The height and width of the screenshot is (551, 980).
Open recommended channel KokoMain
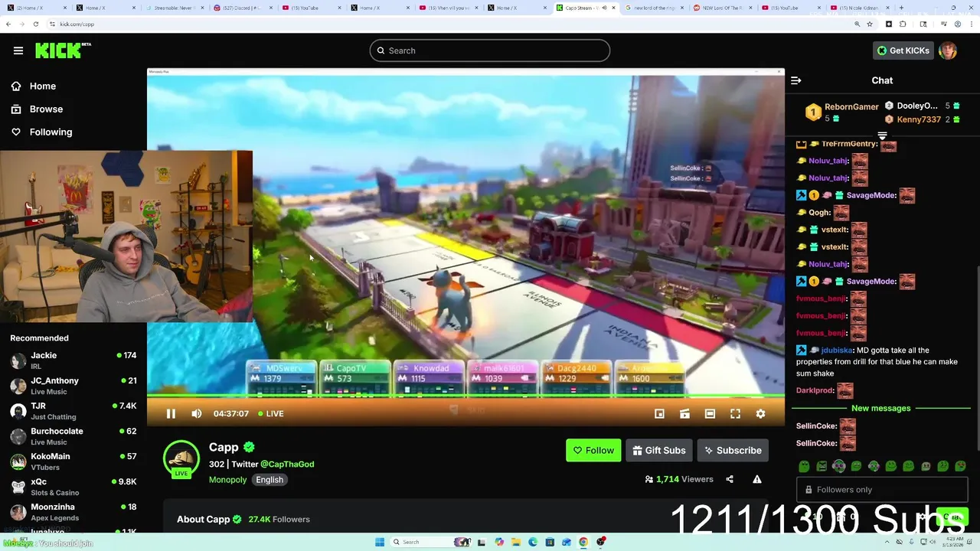click(x=73, y=461)
